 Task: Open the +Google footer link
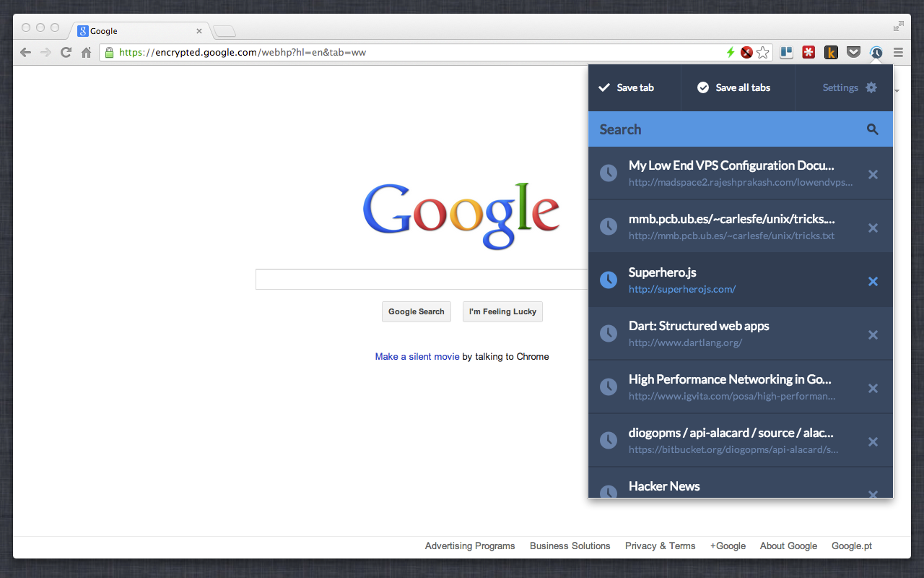(728, 545)
